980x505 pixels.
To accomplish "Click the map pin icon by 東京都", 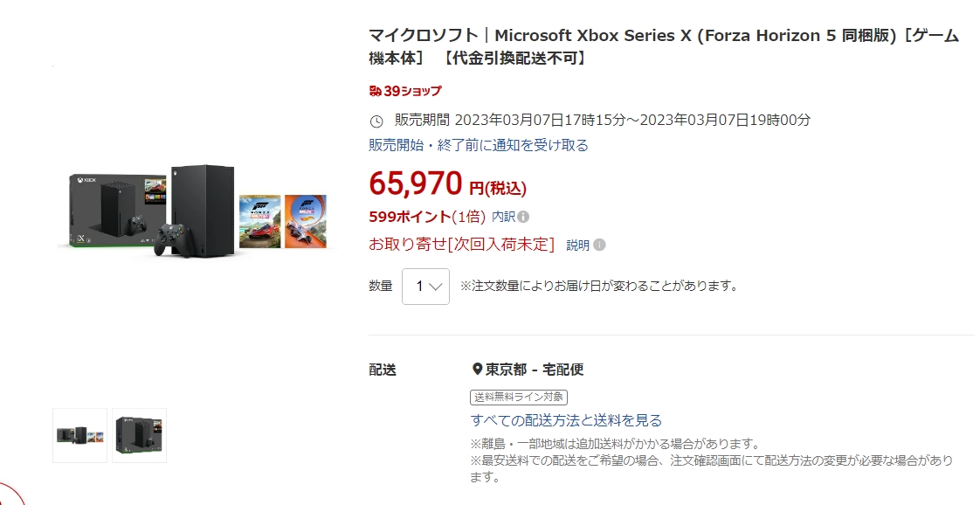I will coord(477,370).
